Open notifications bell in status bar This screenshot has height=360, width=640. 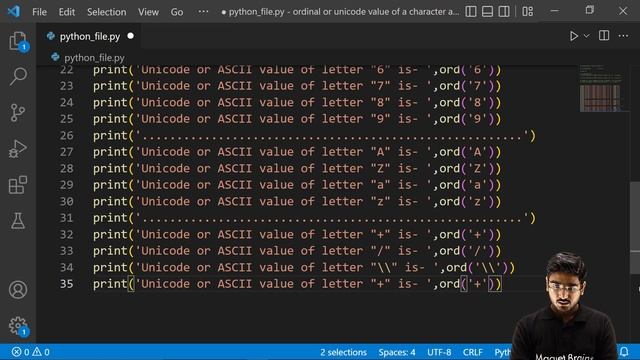pyautogui.click(x=624, y=351)
